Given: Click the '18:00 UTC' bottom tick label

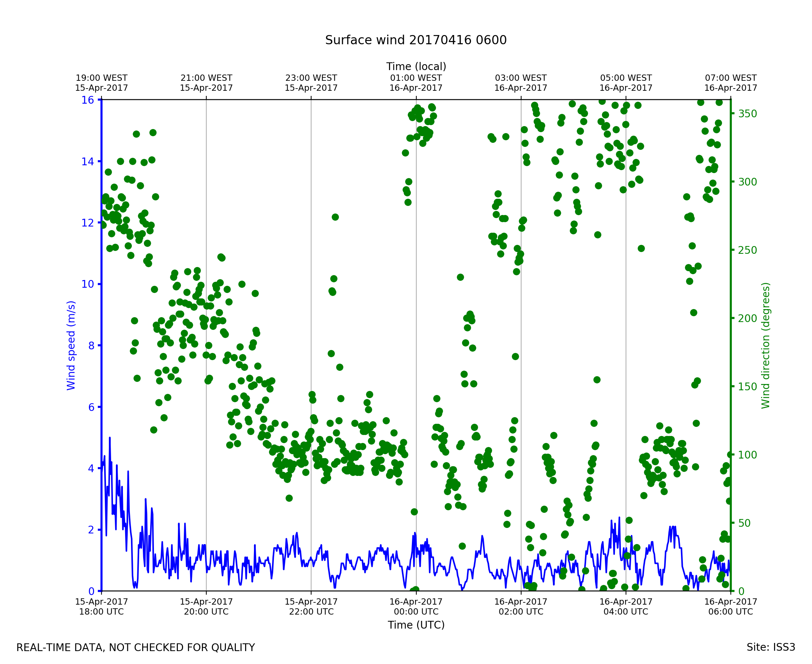Looking at the screenshot, I should point(101,612).
